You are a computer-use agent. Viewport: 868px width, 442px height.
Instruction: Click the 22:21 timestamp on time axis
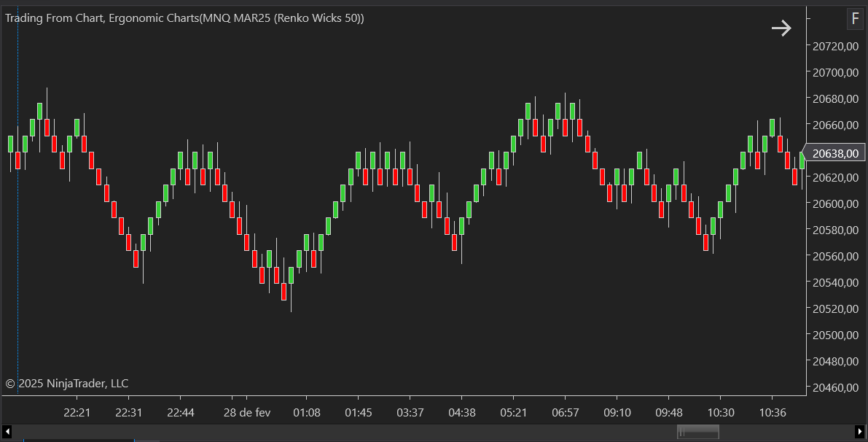point(77,412)
